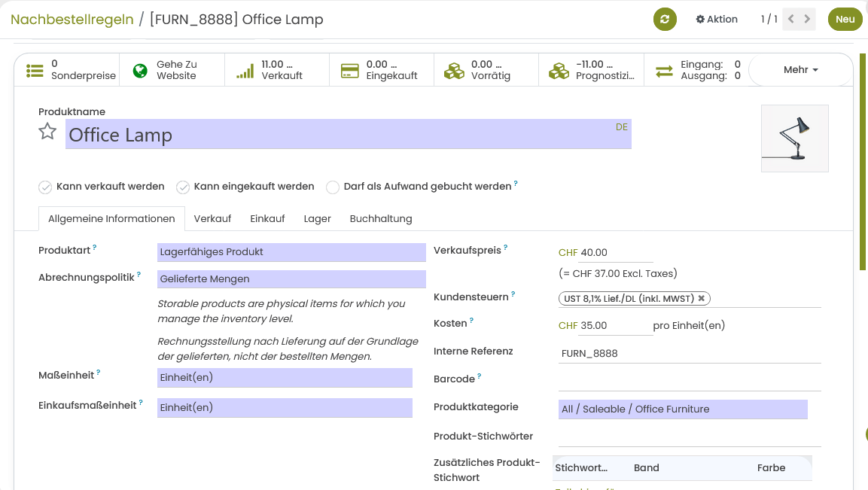868x490 pixels.
Task: Open the Aktion gear menu
Action: point(716,20)
